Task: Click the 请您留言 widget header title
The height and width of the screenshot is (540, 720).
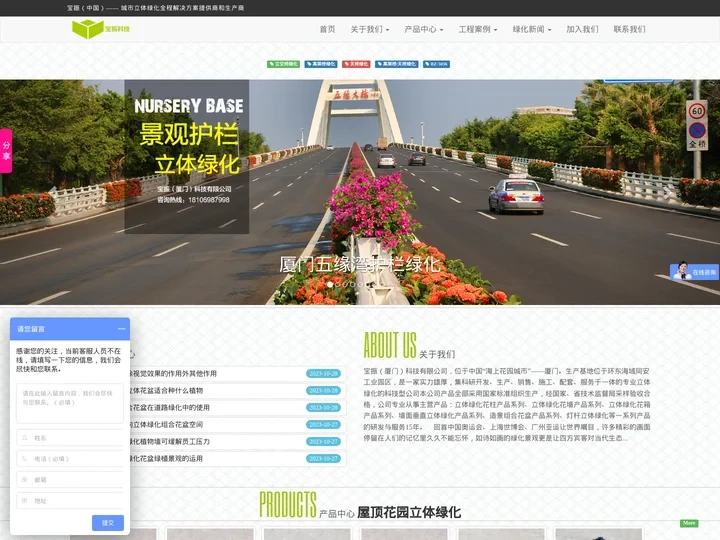Action: (31, 329)
